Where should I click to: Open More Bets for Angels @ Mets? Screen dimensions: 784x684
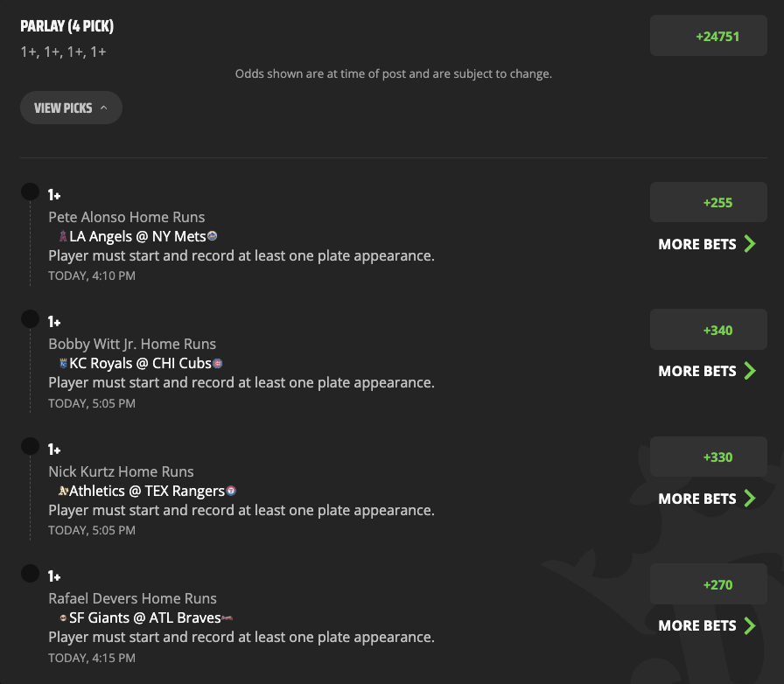707,244
